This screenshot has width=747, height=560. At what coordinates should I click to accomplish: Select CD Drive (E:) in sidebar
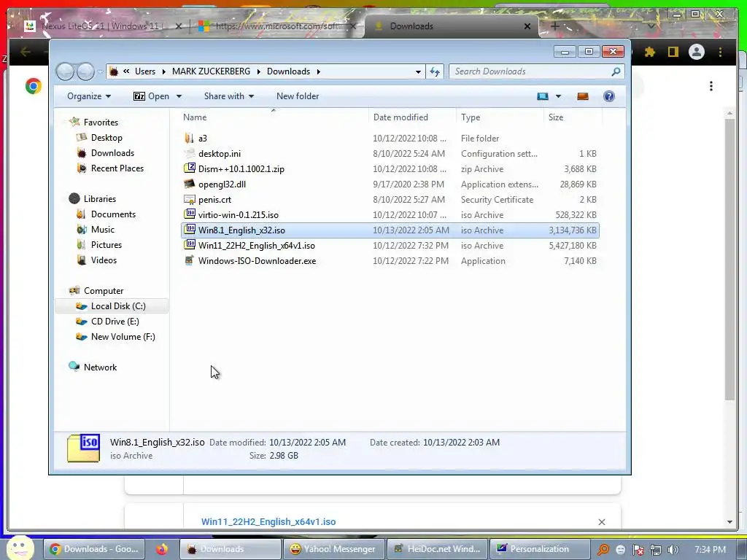tap(115, 321)
